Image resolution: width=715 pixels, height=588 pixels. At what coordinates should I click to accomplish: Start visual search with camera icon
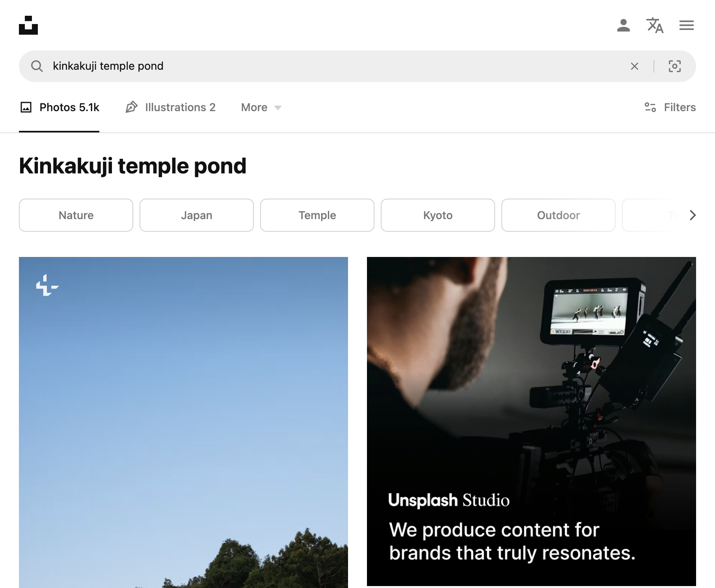point(674,66)
